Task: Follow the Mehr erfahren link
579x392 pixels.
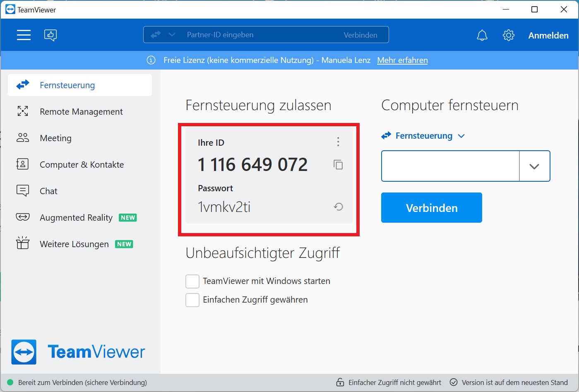Action: (402, 60)
